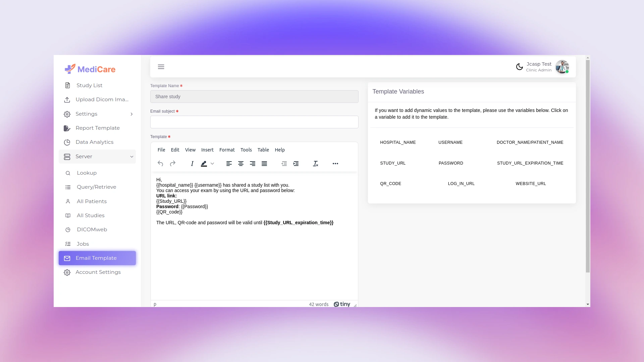Open the Format menu in editor
The image size is (644, 362).
pos(227,150)
